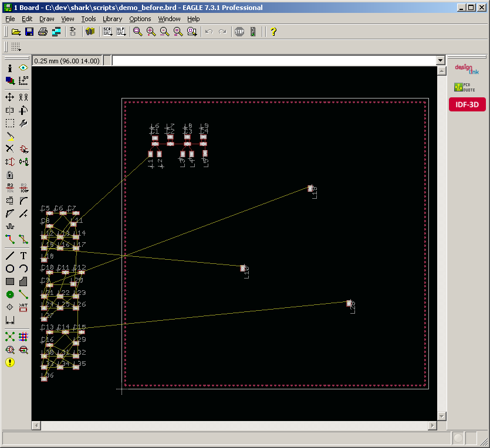This screenshot has width=490, height=448.
Task: Open the Errors list
Action: click(x=10, y=362)
